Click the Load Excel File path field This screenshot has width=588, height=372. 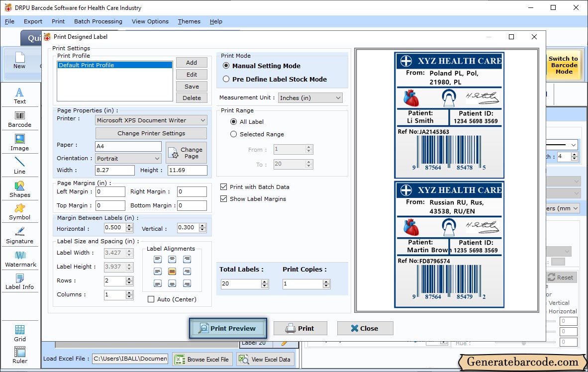(x=130, y=359)
